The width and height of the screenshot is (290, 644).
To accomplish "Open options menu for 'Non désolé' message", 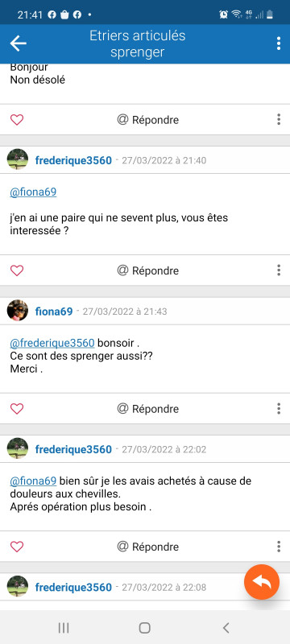I will tap(279, 120).
